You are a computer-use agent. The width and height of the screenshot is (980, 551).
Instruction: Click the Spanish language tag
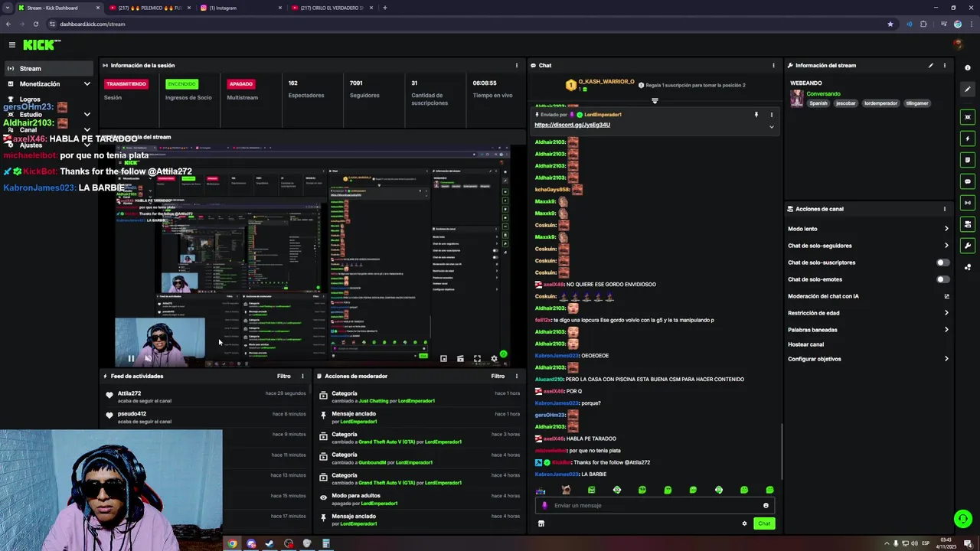coord(818,103)
